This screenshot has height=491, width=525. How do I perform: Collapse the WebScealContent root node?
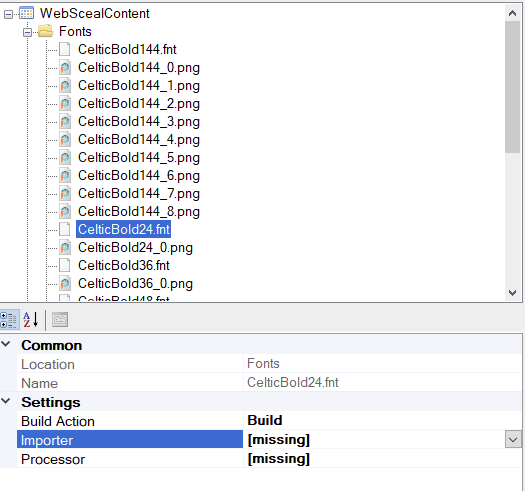[x=8, y=14]
